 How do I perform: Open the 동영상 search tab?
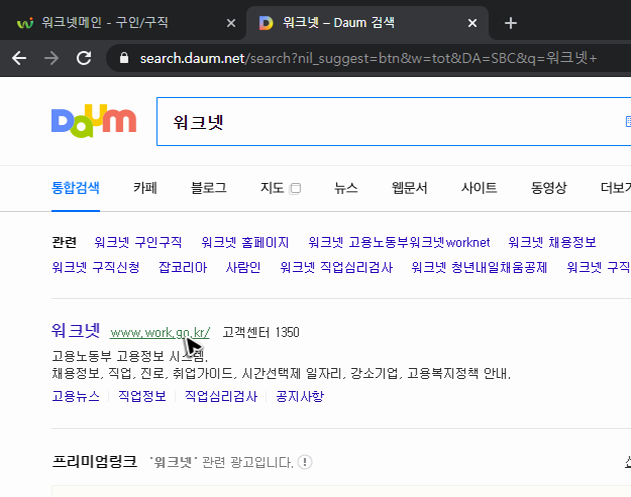tap(549, 188)
